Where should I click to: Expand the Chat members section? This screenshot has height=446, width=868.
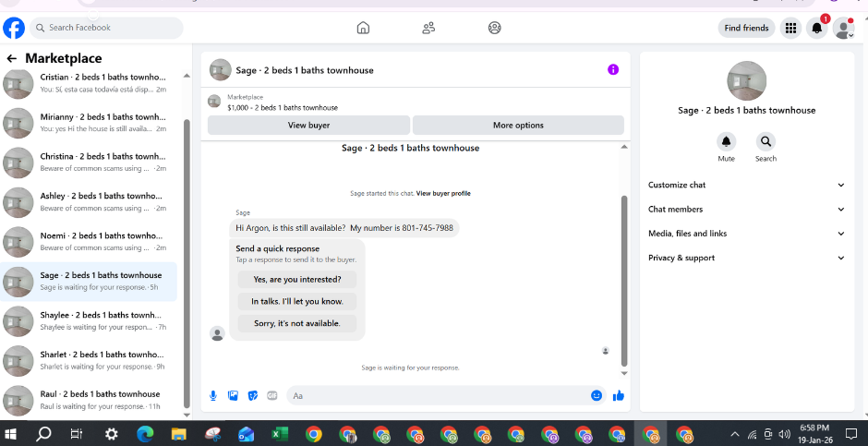(746, 210)
